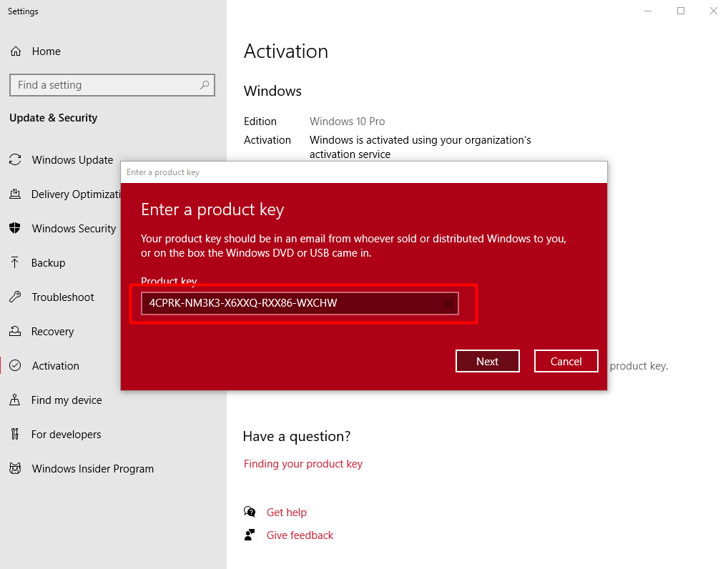
Task: Open Windows Insider Program page
Action: click(92, 469)
